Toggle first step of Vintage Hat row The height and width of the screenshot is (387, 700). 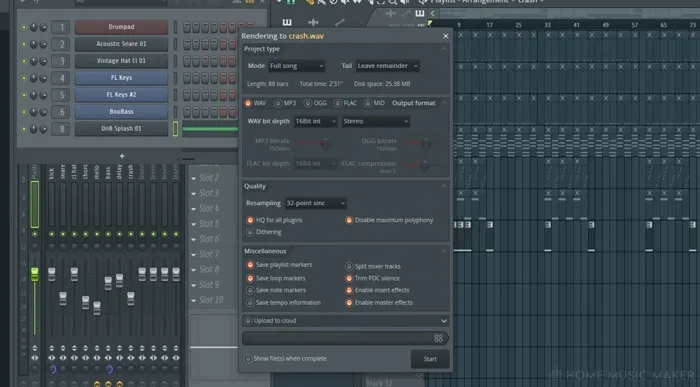187,61
